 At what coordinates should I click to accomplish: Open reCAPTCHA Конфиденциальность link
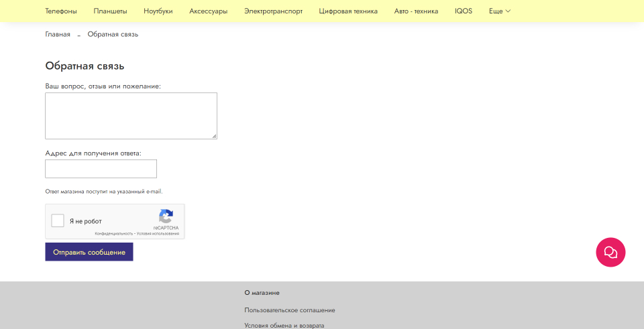tap(114, 233)
